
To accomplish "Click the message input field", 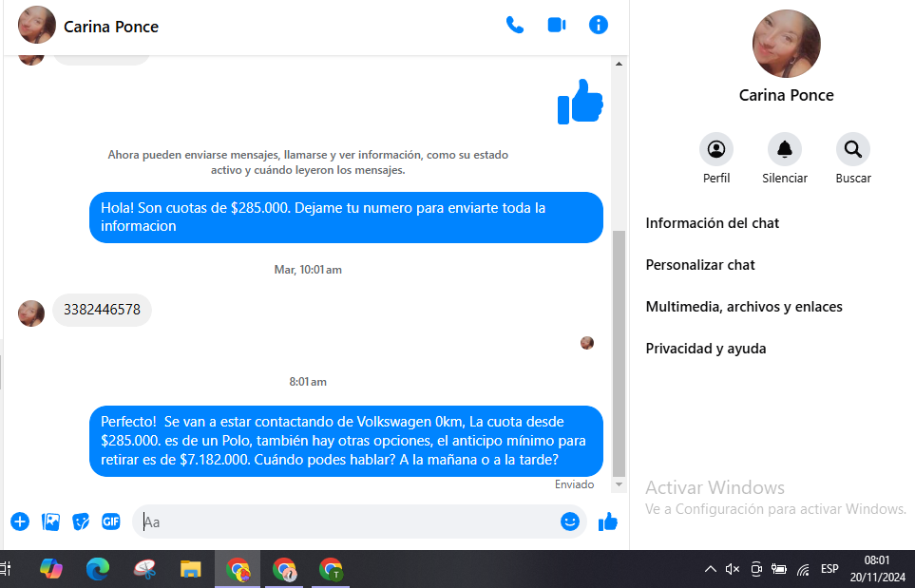I will pos(347,522).
